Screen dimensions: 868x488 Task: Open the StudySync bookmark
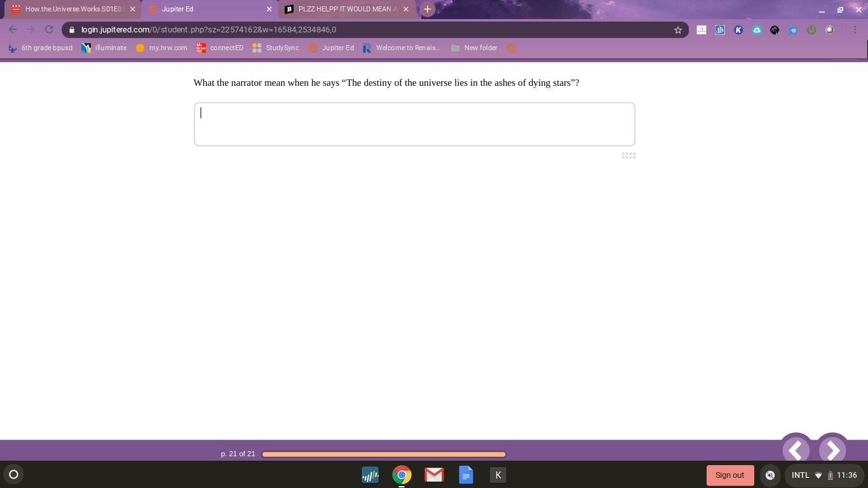(x=276, y=48)
